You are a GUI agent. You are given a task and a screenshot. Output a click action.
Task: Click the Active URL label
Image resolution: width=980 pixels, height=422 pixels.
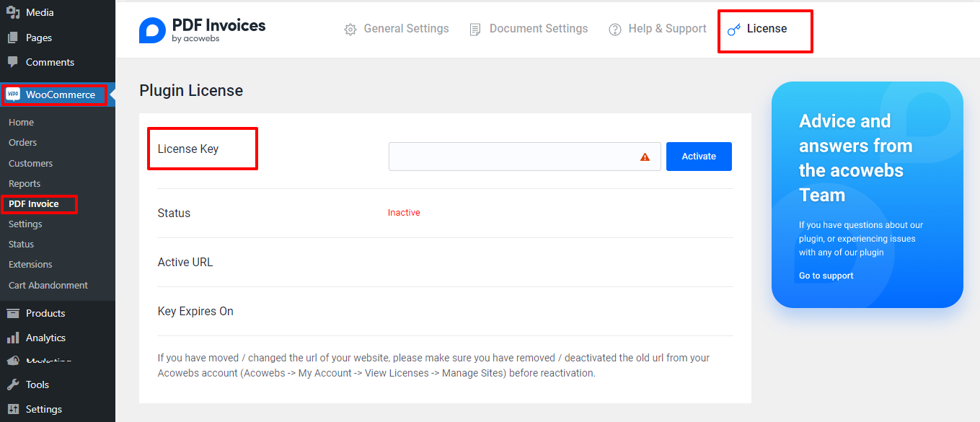[x=185, y=263]
